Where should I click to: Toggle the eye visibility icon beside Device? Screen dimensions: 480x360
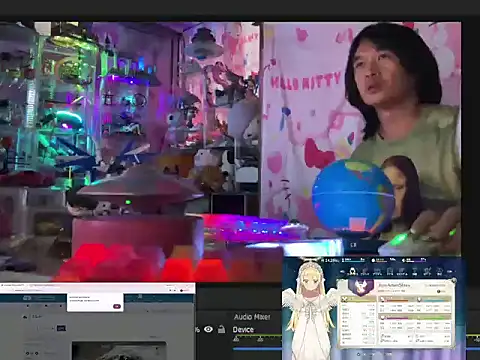tap(208, 329)
